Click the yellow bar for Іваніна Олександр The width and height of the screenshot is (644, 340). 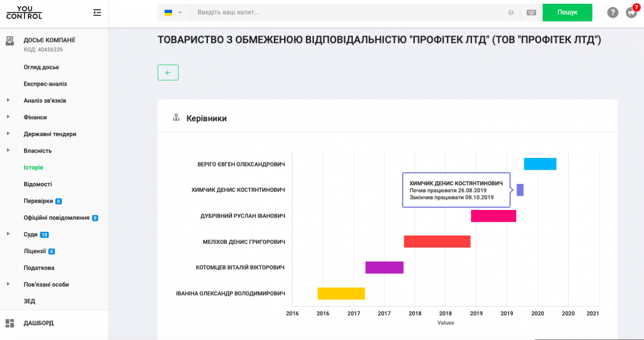[x=341, y=293]
